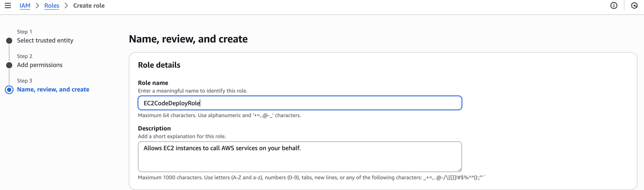Click the chevron after Roles breadcrumb
Screen dimensions: 644x190
(66, 5)
